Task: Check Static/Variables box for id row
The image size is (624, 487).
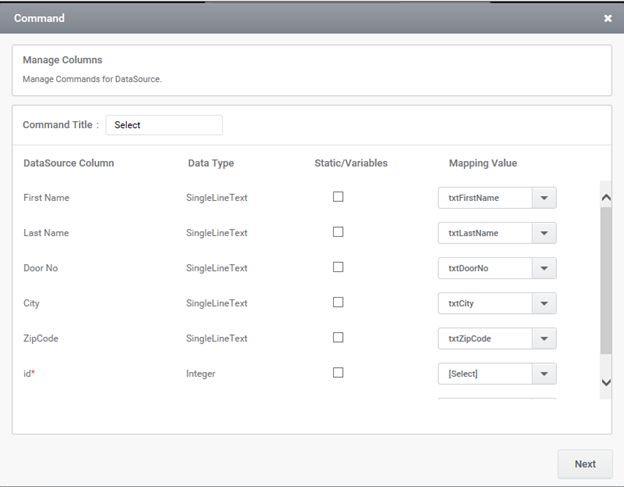Action: pos(338,372)
